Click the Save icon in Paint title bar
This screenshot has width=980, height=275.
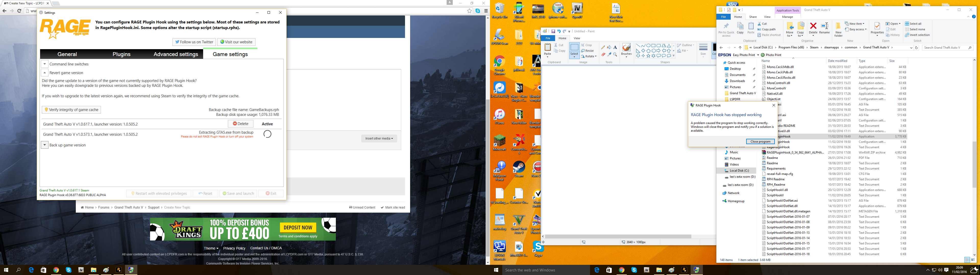click(x=553, y=32)
